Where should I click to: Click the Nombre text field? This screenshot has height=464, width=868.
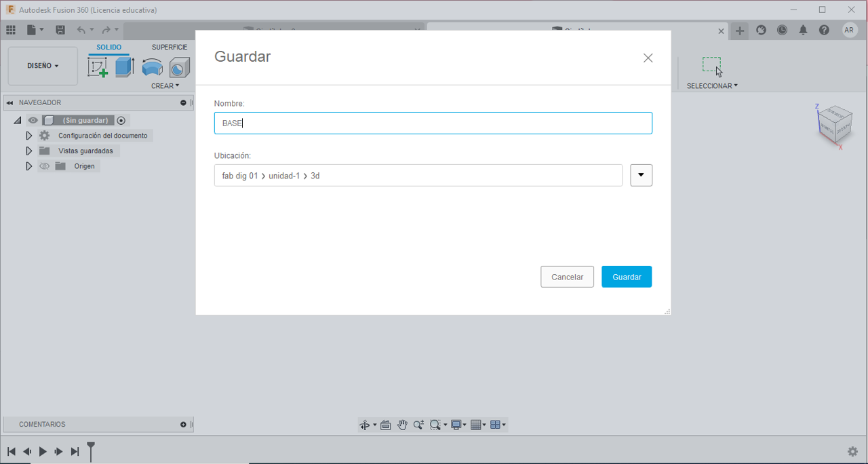[x=433, y=123]
